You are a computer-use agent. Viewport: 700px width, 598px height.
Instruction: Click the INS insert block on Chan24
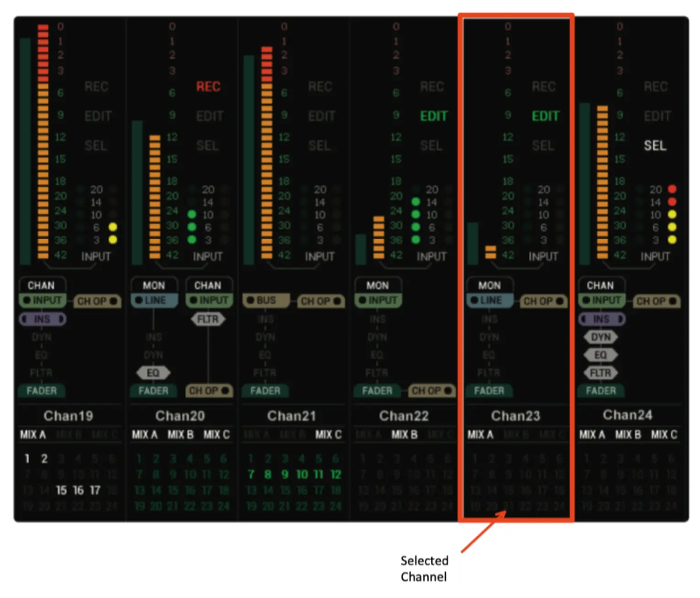click(601, 319)
